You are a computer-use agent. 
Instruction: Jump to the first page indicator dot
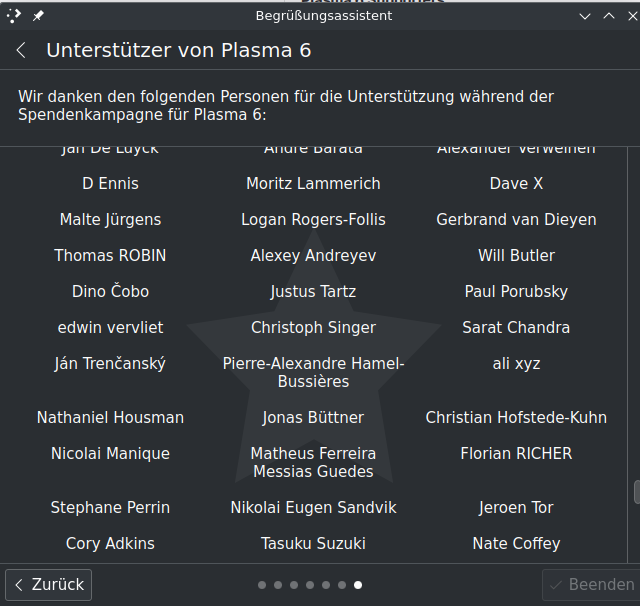pos(262,585)
